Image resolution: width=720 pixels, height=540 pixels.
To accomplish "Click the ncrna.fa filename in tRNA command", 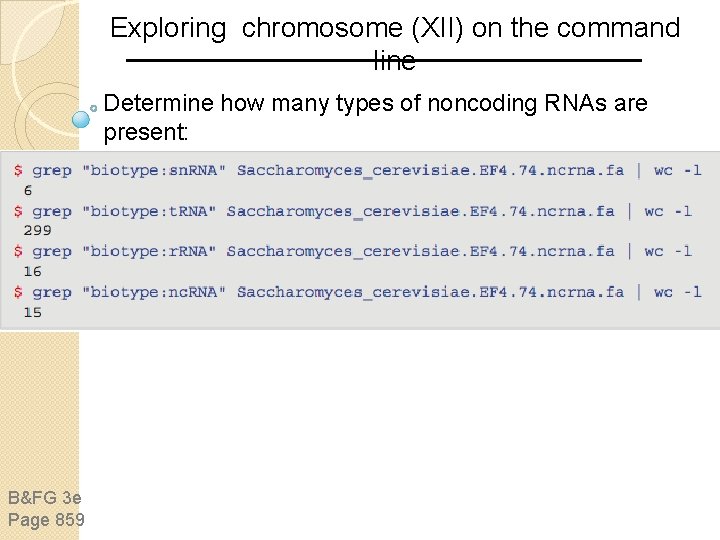I will (x=420, y=211).
